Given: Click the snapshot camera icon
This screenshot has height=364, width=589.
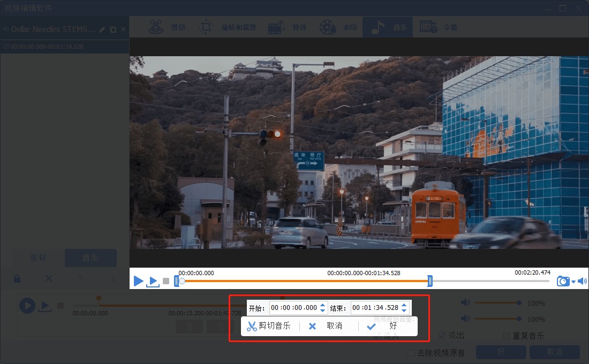Looking at the screenshot, I should [563, 281].
